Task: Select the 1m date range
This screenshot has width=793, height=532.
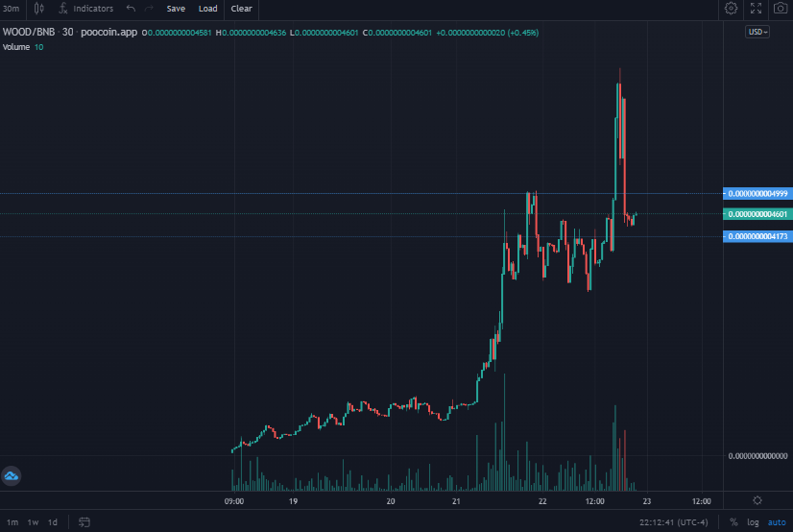Action: coord(12,522)
